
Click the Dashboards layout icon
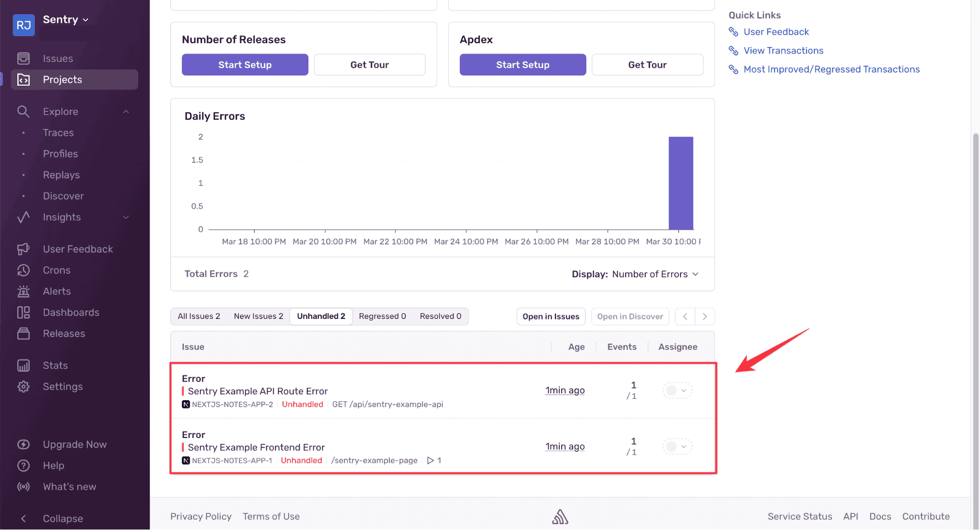tap(24, 313)
